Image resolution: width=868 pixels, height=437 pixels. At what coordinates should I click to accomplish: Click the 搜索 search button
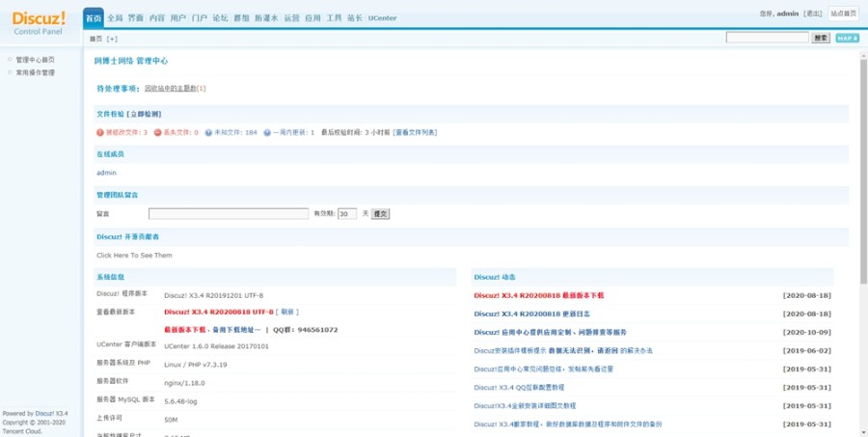coord(821,38)
